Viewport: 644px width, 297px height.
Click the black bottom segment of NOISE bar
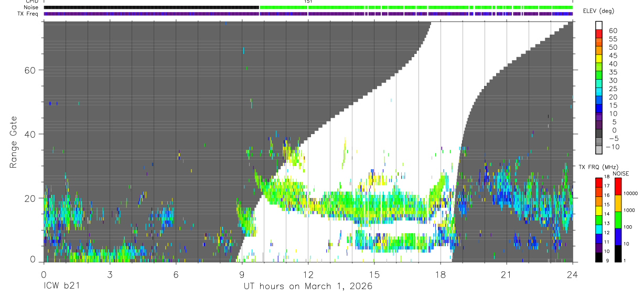[x=618, y=254]
